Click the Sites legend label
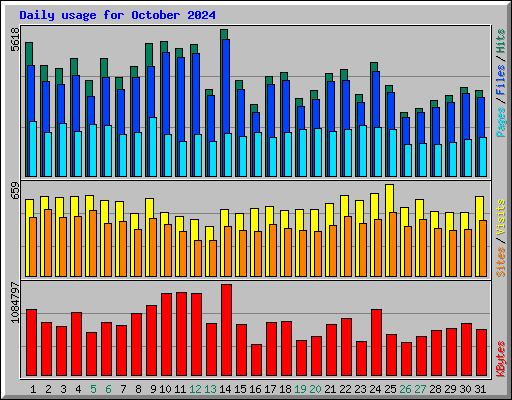Image resolution: width=512 pixels, height=400 pixels. pos(501,262)
